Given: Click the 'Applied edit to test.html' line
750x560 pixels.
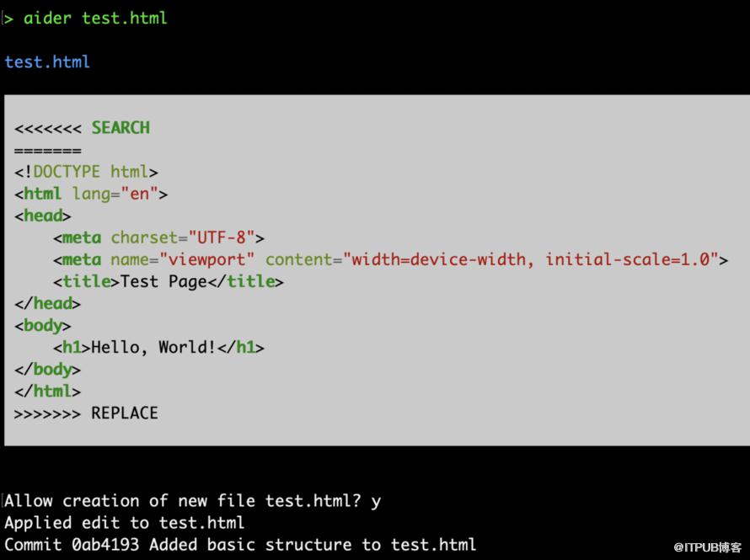Looking at the screenshot, I should 125,523.
